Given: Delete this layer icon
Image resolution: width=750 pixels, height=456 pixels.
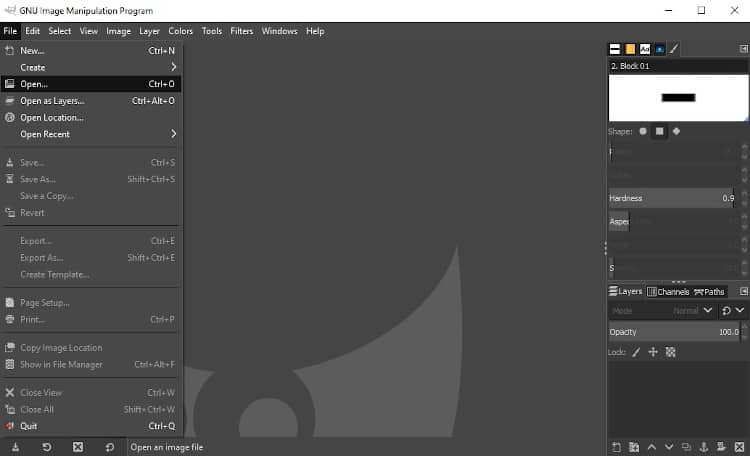Looking at the screenshot, I should tap(739, 447).
